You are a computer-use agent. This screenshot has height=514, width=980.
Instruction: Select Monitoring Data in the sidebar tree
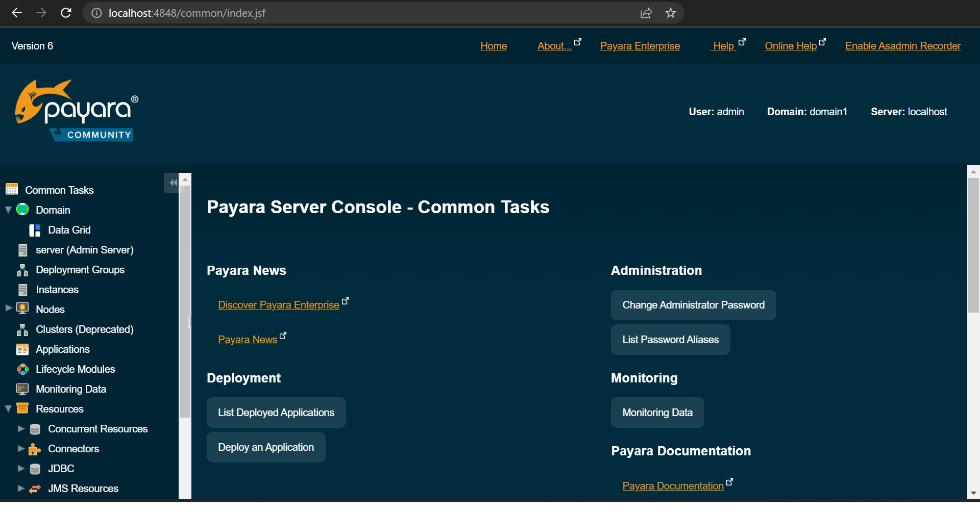(x=71, y=389)
